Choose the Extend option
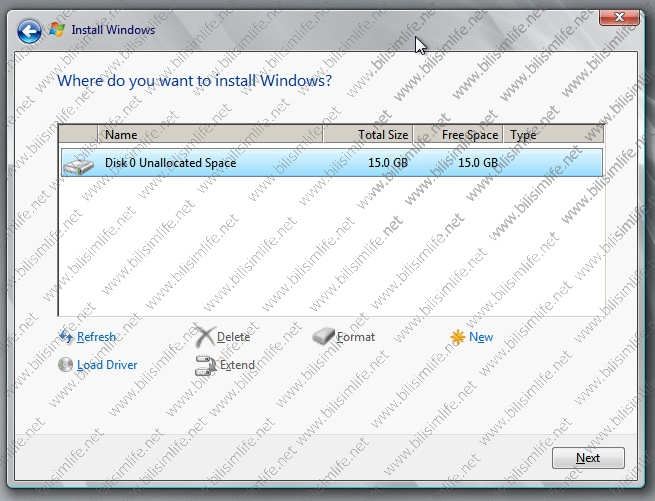Viewport: 655px width, 501px height. click(237, 365)
